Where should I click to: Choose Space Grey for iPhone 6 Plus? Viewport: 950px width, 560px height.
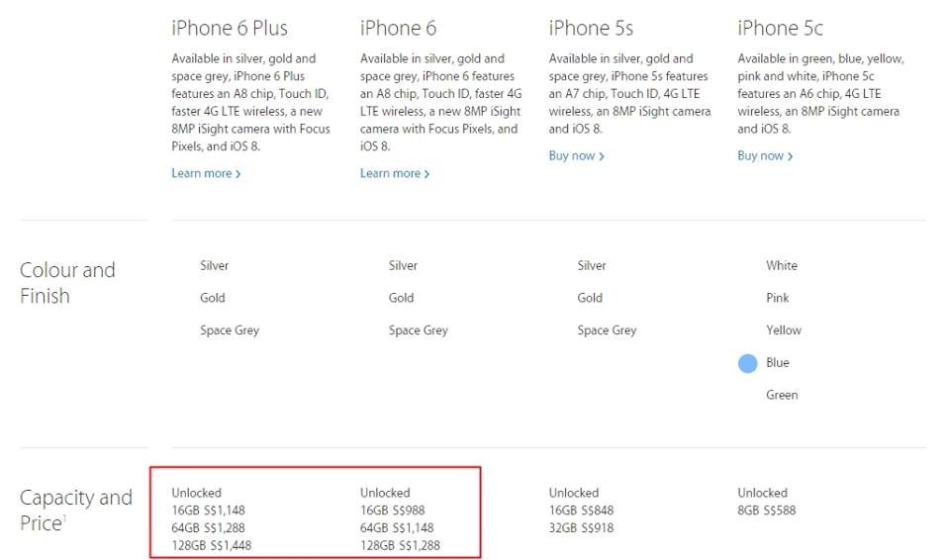(x=230, y=330)
